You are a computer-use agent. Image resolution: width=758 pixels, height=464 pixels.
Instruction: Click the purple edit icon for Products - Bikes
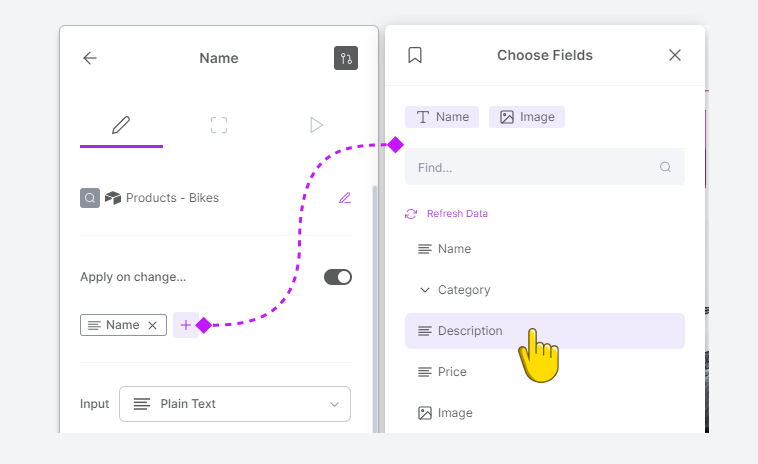coord(345,198)
